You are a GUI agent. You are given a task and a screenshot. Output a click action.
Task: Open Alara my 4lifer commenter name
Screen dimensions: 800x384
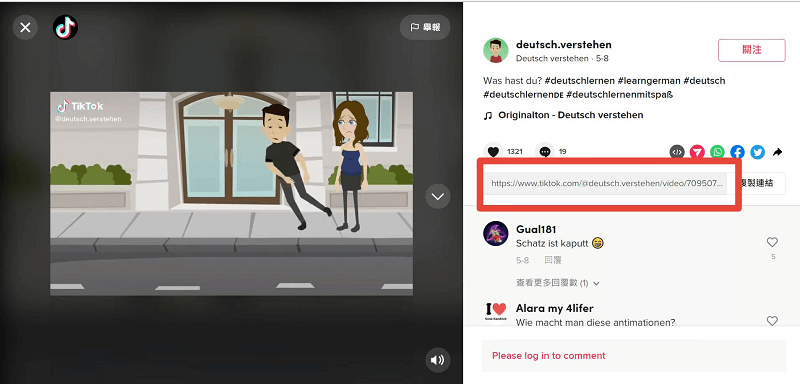[555, 308]
